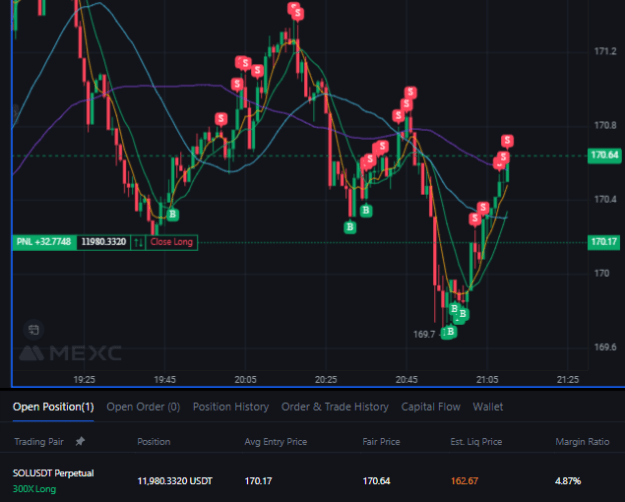Click the Est. Liq Price column header
Screen dimensions: 625x502
tap(476, 442)
